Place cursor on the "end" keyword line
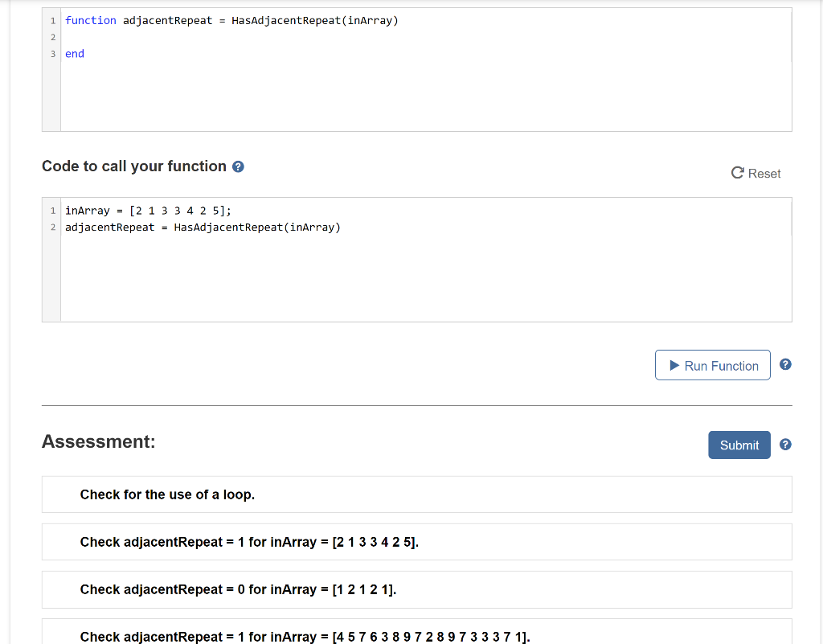Image resolution: width=823 pixels, height=644 pixels. pos(74,54)
